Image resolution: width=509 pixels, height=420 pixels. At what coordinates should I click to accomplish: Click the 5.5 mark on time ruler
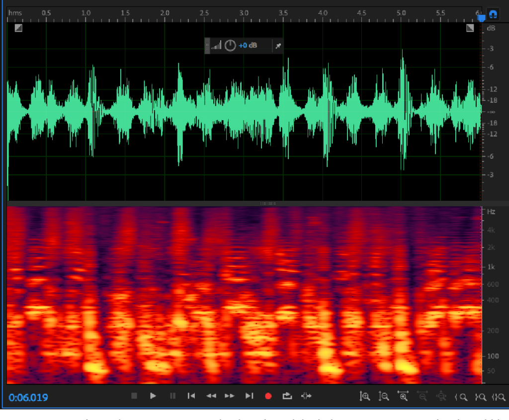tap(440, 12)
